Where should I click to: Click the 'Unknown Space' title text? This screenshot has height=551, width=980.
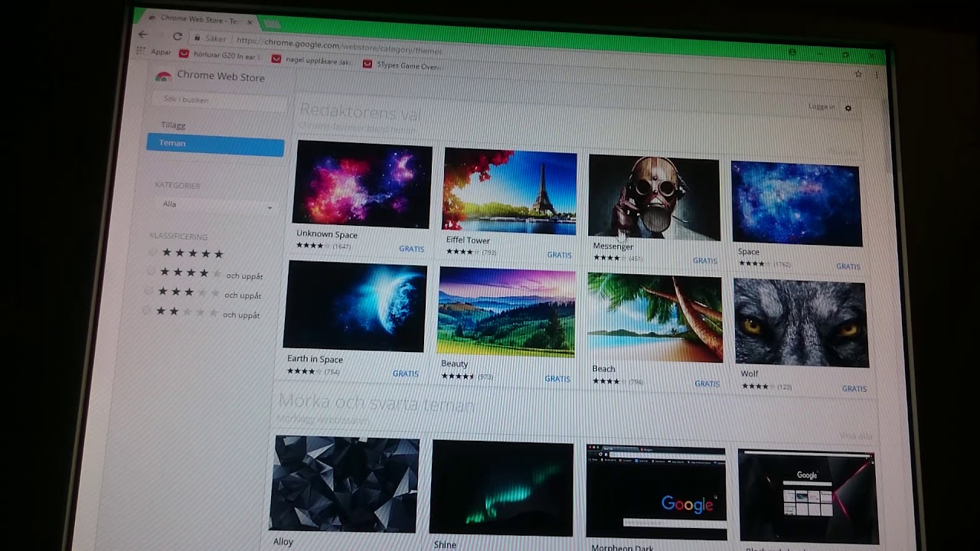tap(327, 234)
